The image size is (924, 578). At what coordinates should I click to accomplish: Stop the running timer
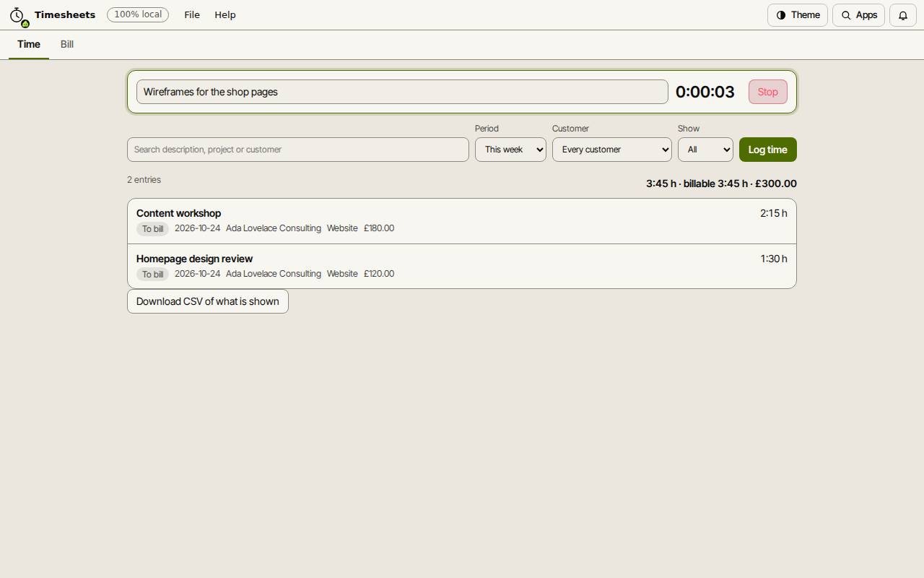(768, 92)
